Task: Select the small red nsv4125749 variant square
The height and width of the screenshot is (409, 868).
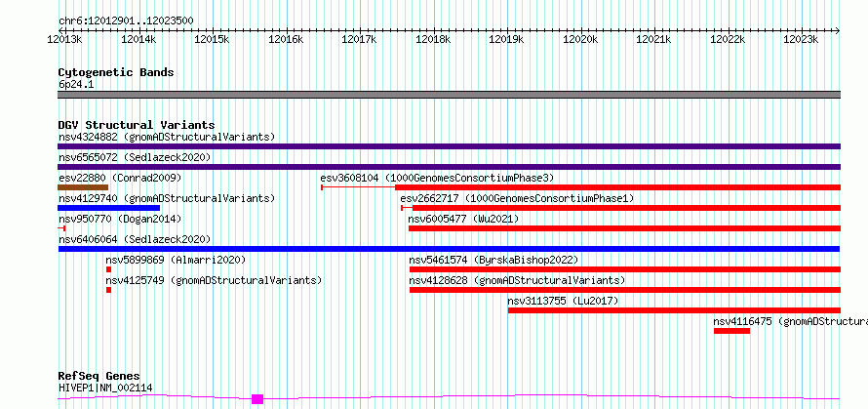Action: pos(108,290)
